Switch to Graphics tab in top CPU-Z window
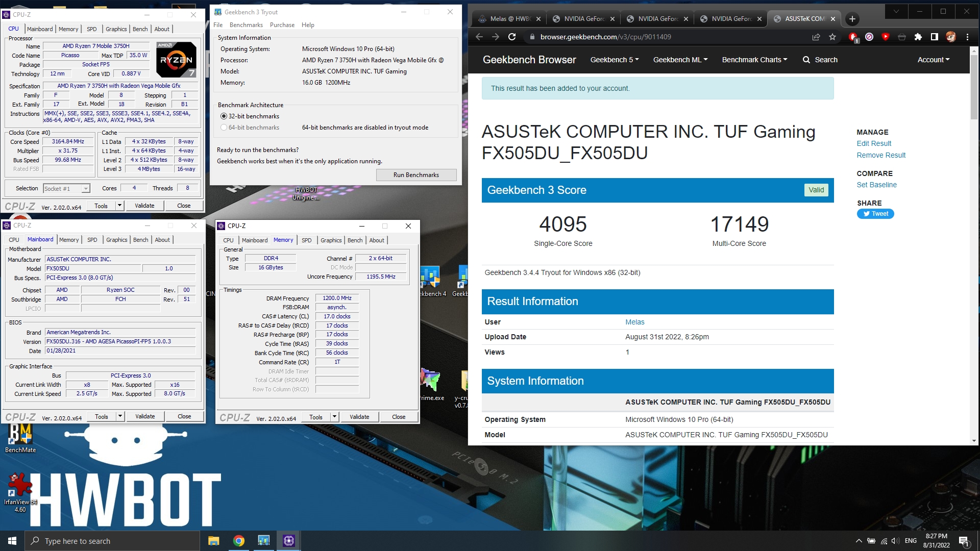The width and height of the screenshot is (980, 551). (x=116, y=29)
